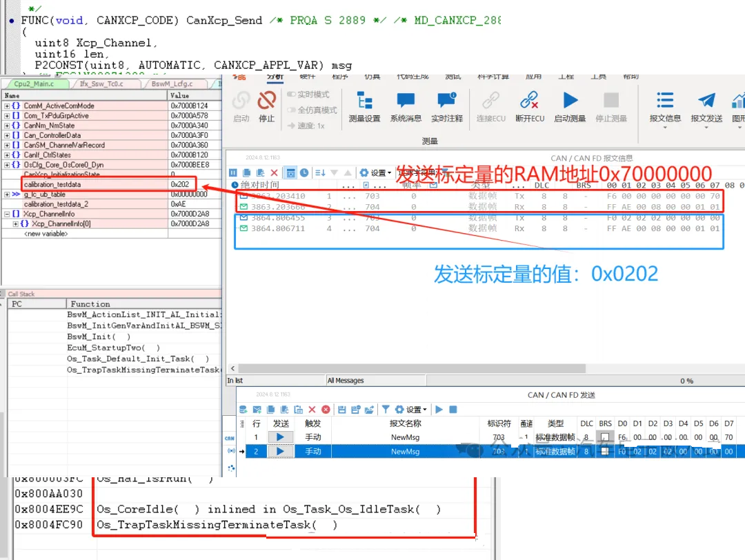Select the 0xAE value cell

[x=195, y=204]
